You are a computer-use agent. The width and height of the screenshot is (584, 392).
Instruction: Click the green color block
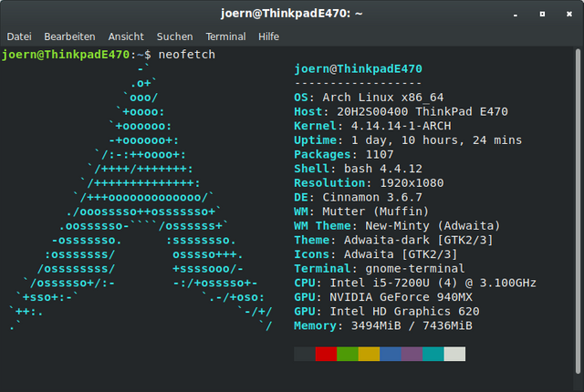pyautogui.click(x=348, y=354)
